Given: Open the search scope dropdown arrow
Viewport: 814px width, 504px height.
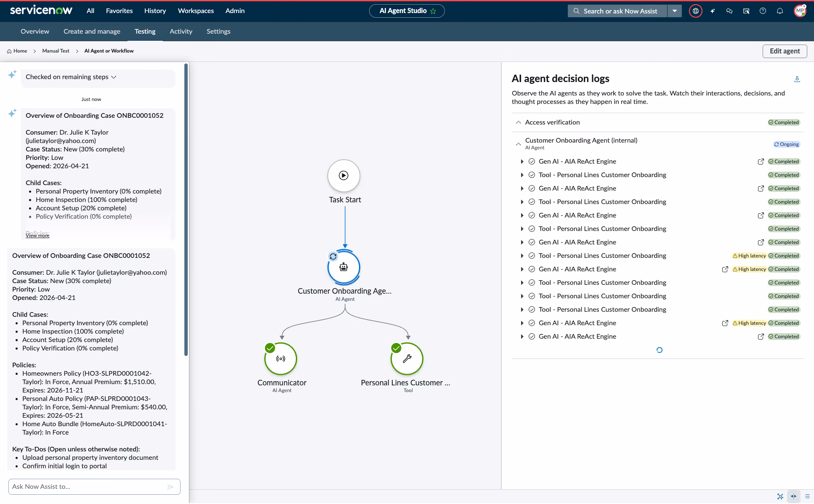Looking at the screenshot, I should point(675,11).
